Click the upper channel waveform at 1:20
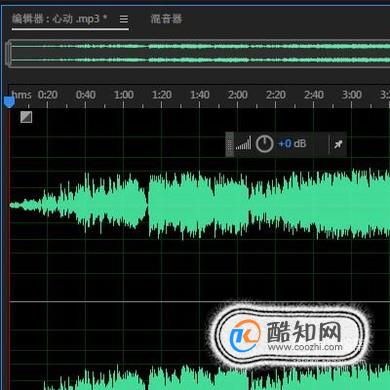 [162, 205]
